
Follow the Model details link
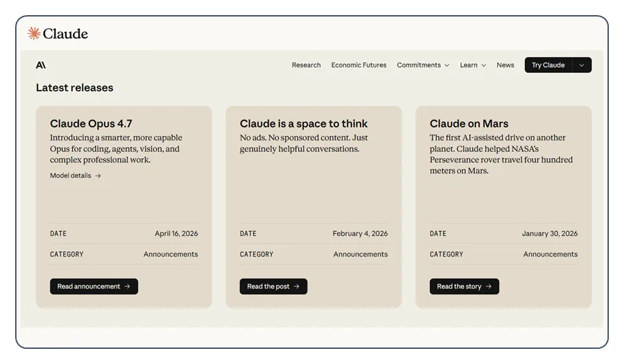pos(75,175)
